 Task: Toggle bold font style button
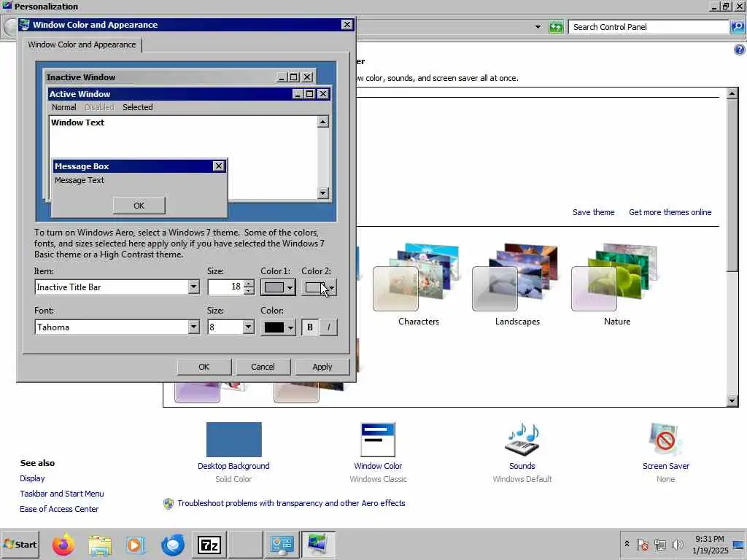(310, 327)
